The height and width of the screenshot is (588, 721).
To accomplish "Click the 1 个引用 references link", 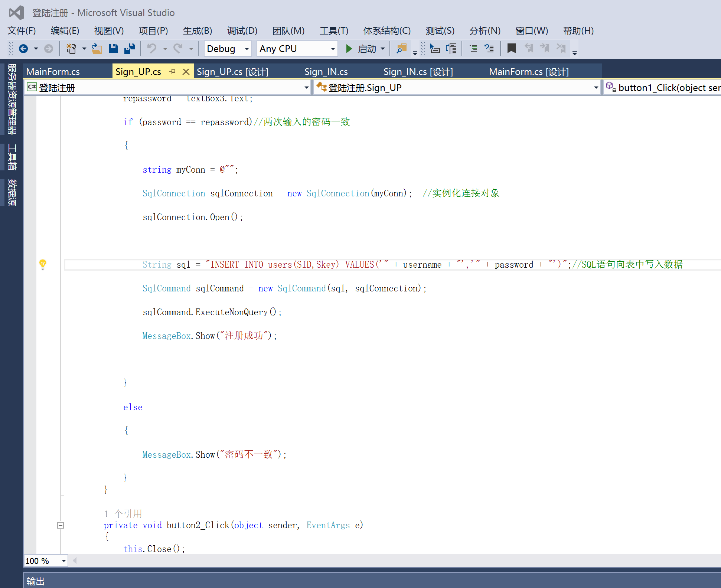I will (123, 514).
